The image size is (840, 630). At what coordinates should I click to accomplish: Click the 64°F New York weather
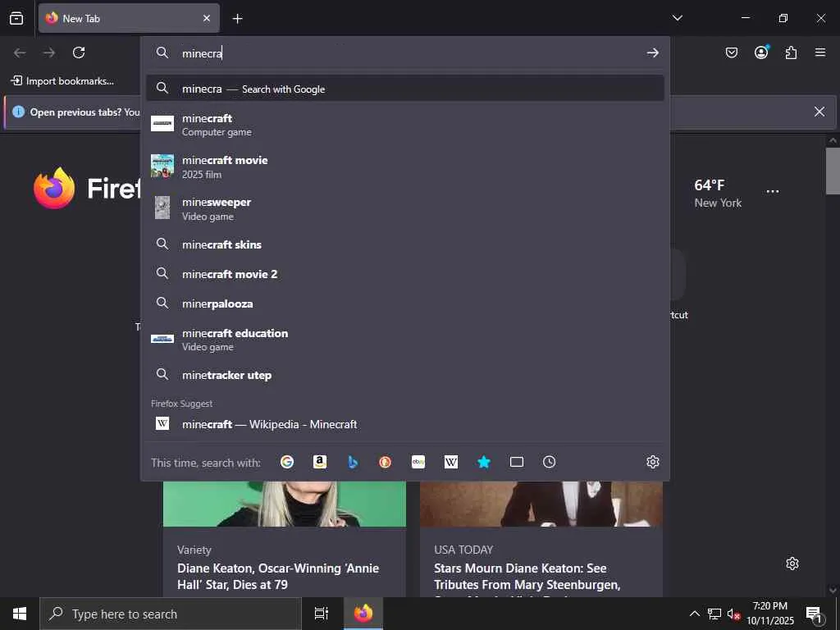[x=718, y=194]
